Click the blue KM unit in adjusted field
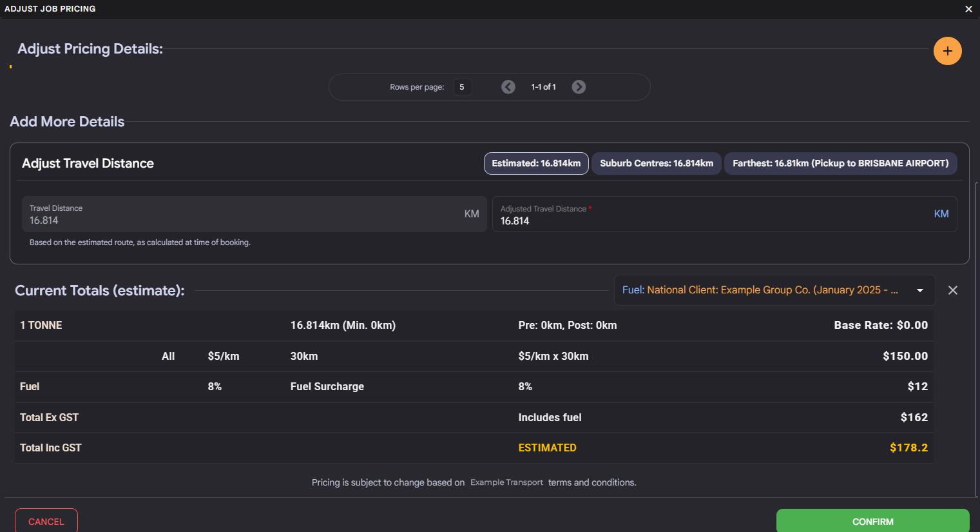 (941, 214)
